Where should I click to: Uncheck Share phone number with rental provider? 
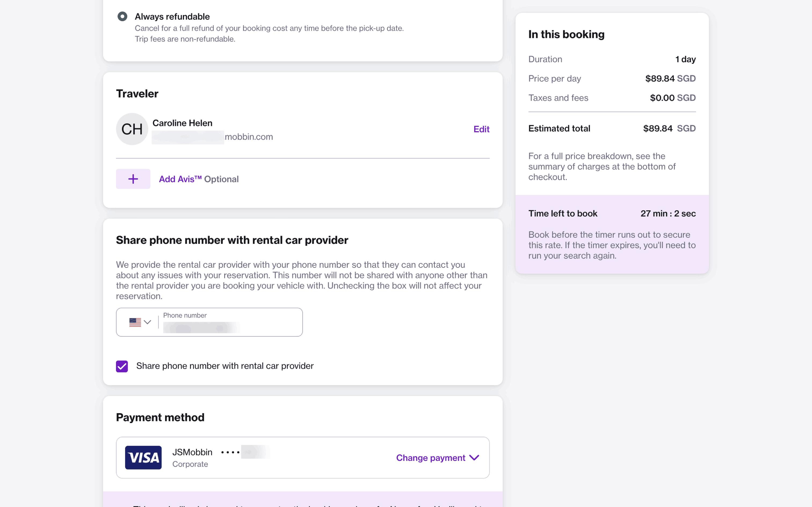click(122, 366)
